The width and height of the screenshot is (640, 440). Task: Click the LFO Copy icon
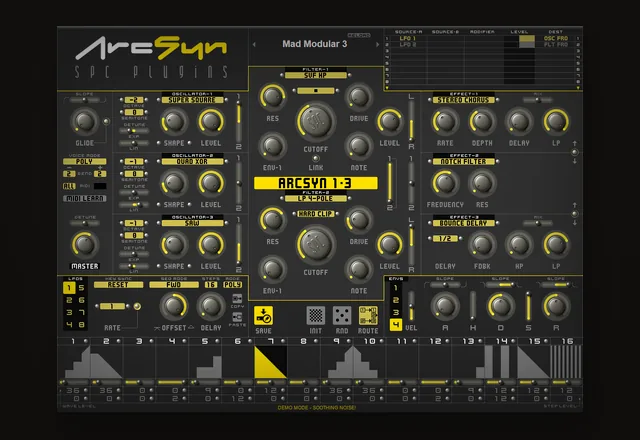237,299
